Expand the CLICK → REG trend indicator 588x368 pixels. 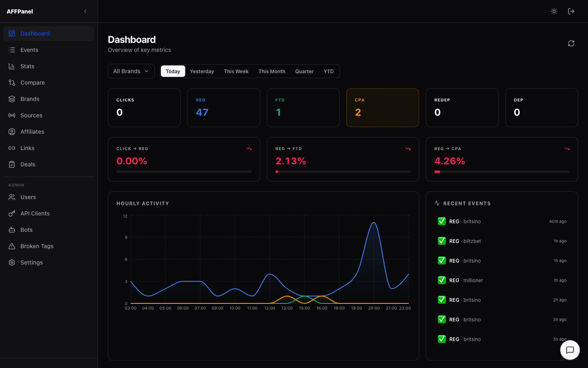click(249, 148)
